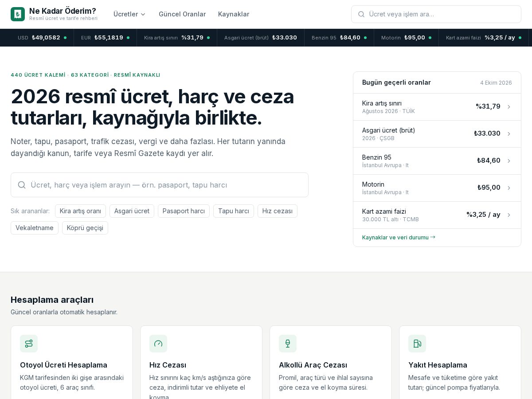The height and width of the screenshot is (399, 532).
Task: Open the Yakıt Hesaplama card title
Action: pyautogui.click(x=438, y=365)
